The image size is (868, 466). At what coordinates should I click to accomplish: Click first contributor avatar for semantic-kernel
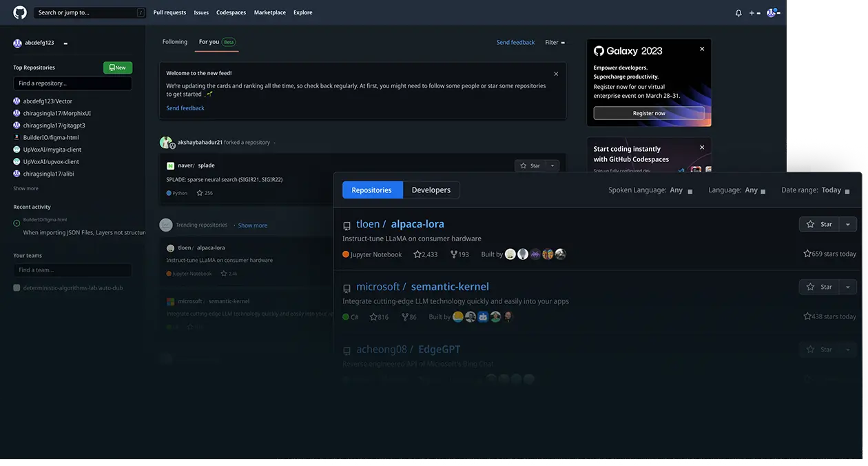pos(458,317)
